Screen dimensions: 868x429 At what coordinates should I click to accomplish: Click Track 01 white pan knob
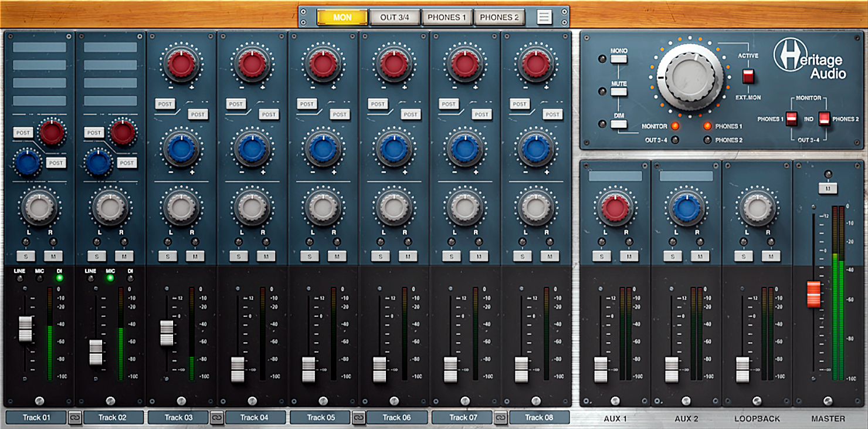(39, 207)
